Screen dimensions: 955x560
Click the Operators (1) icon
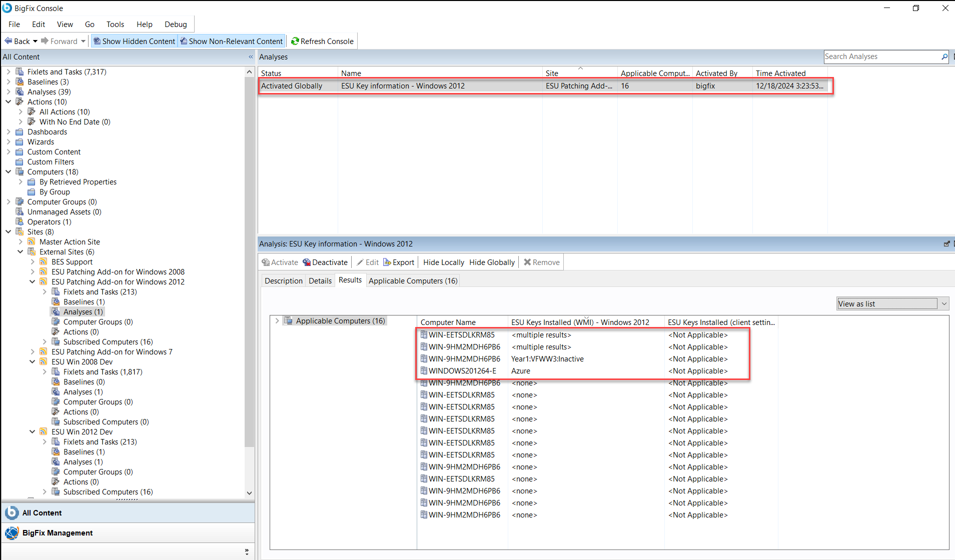20,222
